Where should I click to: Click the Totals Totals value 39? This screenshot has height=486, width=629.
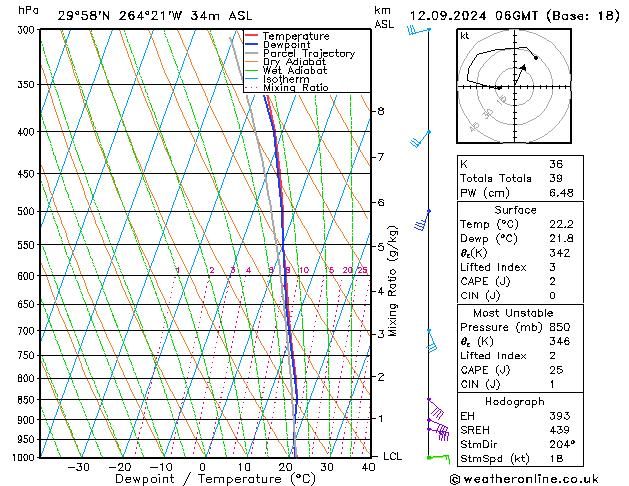point(556,178)
